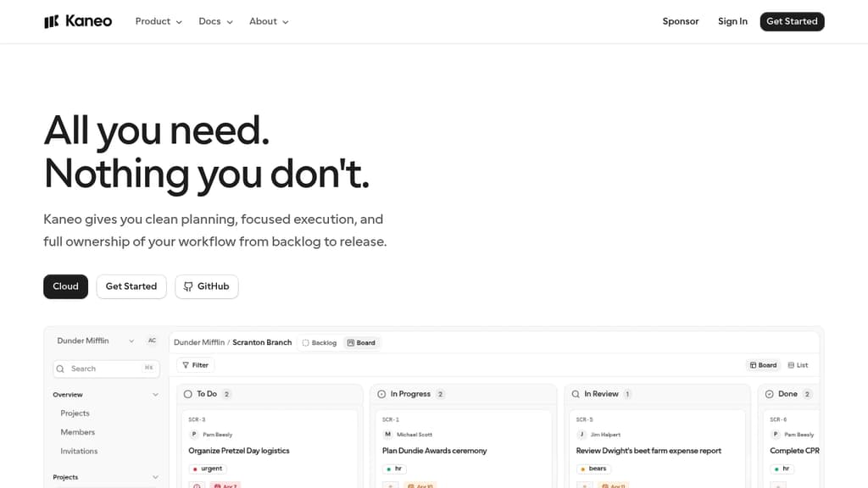
Task: Click the AC avatar icon beside Dunder Mifflin
Action: tap(153, 340)
